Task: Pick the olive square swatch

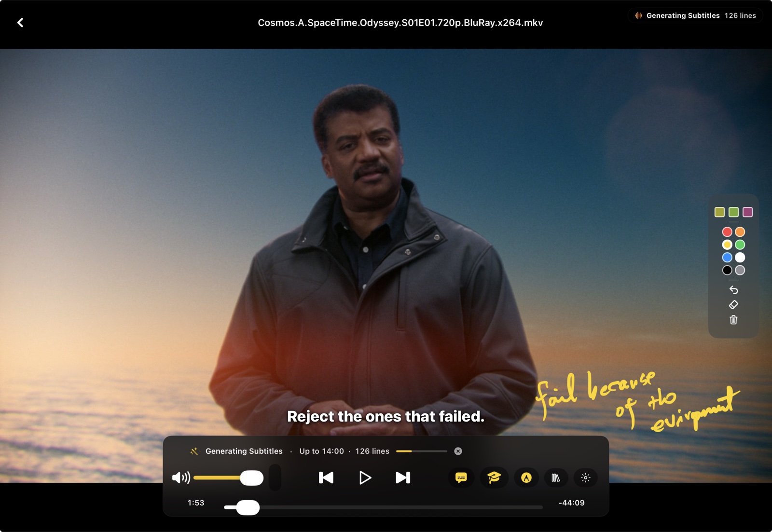Action: tap(719, 212)
